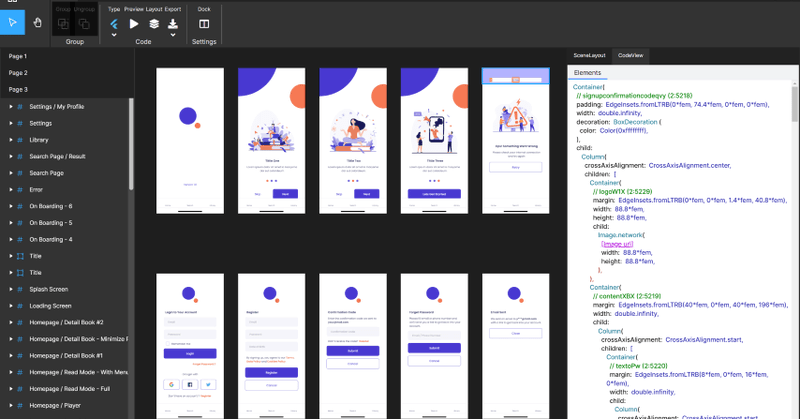Image resolution: width=800 pixels, height=419 pixels.
Task: Click frame icon beside Homepage / Detail Book #2
Action: click(20, 322)
